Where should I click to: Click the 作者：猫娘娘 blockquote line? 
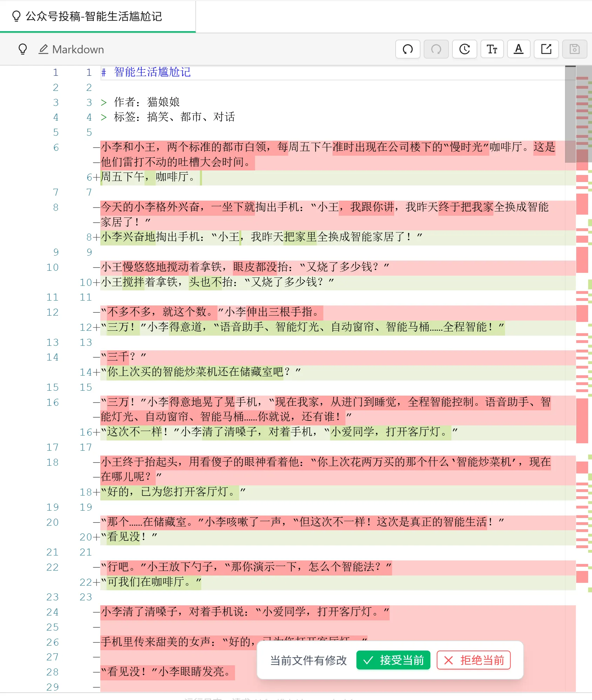point(147,102)
